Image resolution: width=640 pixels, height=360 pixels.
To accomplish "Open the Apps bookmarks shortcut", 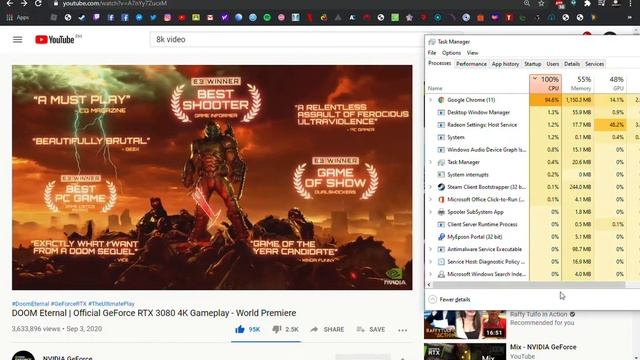I will [x=18, y=18].
